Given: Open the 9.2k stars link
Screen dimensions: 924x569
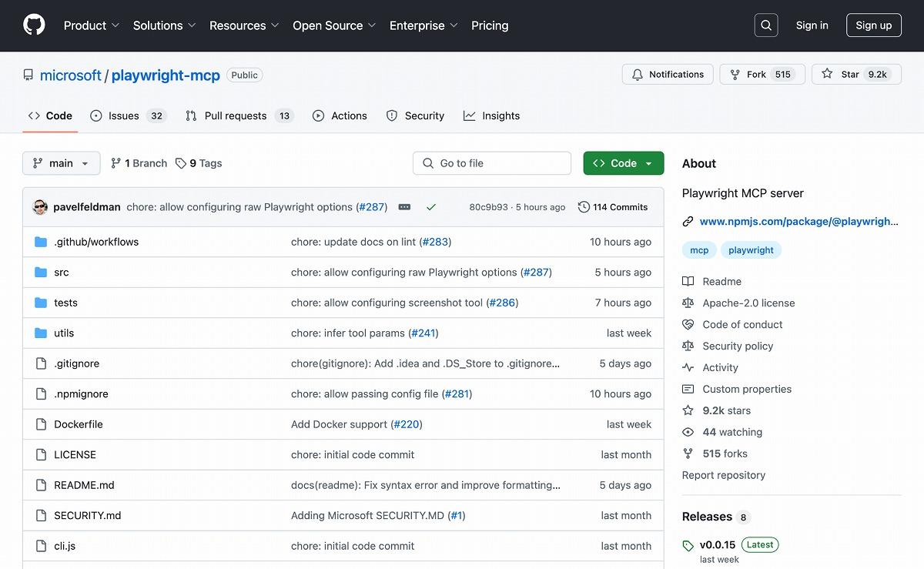Looking at the screenshot, I should [727, 411].
